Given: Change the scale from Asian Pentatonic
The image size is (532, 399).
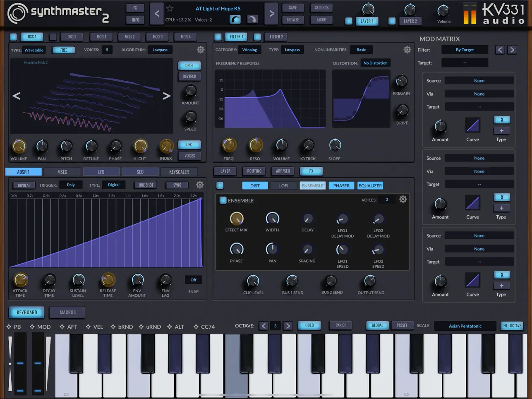Looking at the screenshot, I should tap(465, 326).
